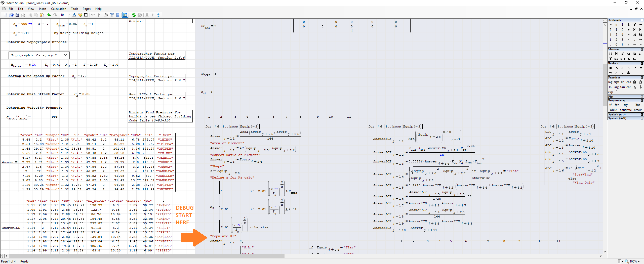Click the background color palette icon
The height and width of the screenshot is (264, 644).
(80, 15)
